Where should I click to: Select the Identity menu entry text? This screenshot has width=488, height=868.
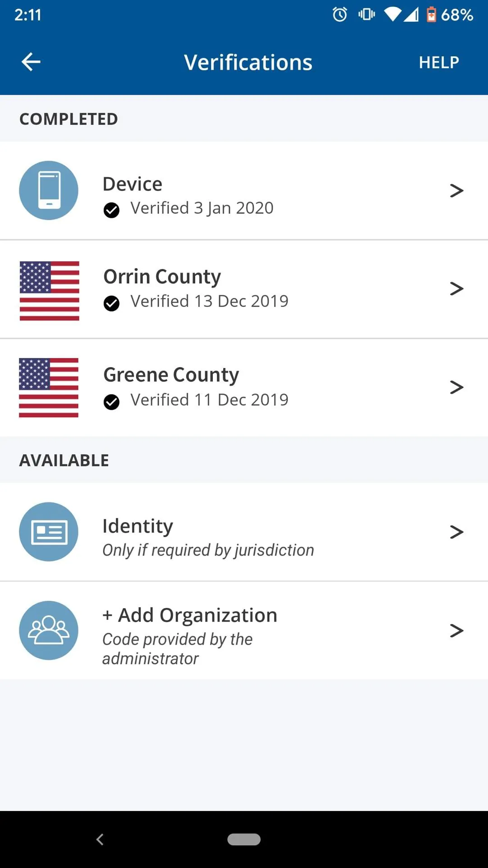click(x=138, y=526)
